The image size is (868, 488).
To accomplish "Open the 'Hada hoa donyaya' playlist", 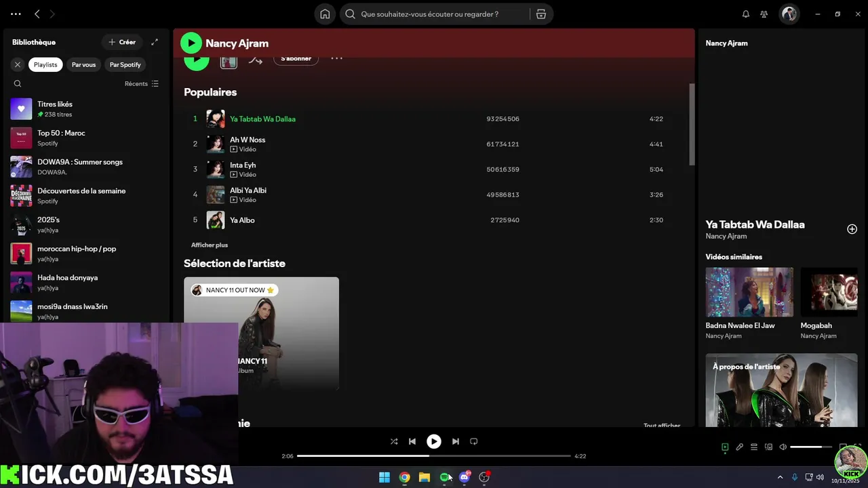I will [86, 283].
